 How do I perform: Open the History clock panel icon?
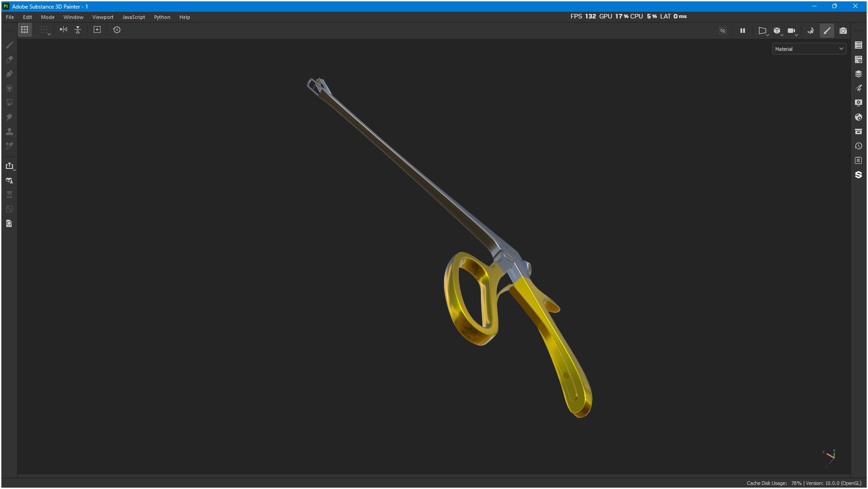coord(859,146)
